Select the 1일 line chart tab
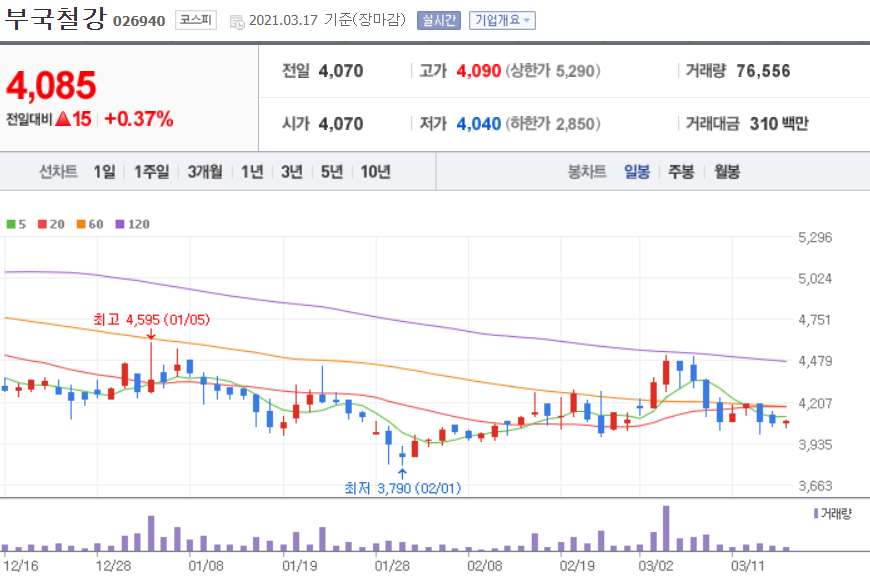Screen dimensions: 870x577 coord(104,171)
